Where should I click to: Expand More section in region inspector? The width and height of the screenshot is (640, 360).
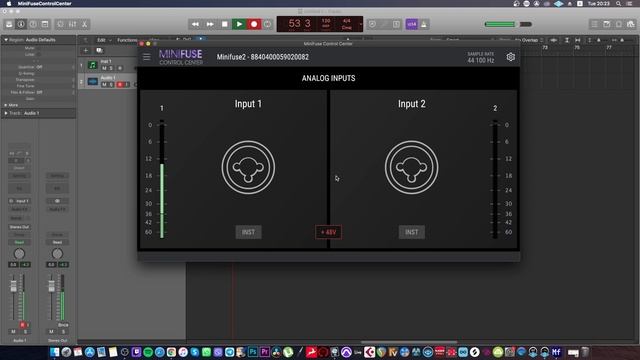click(x=6, y=105)
